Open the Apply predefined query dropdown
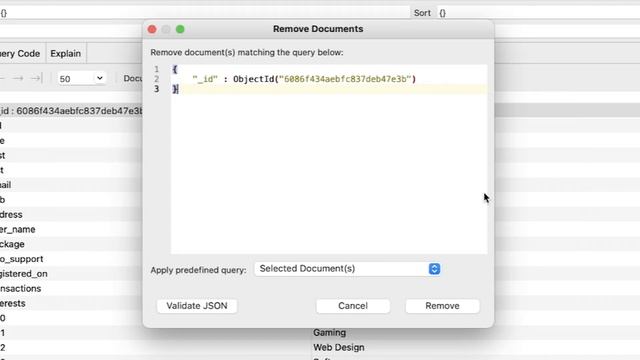 click(347, 269)
